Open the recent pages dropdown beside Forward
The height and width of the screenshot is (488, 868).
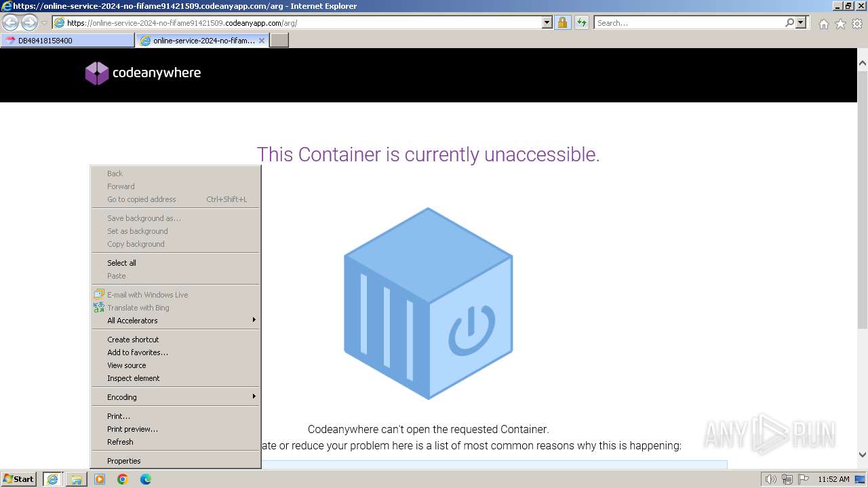coord(44,23)
